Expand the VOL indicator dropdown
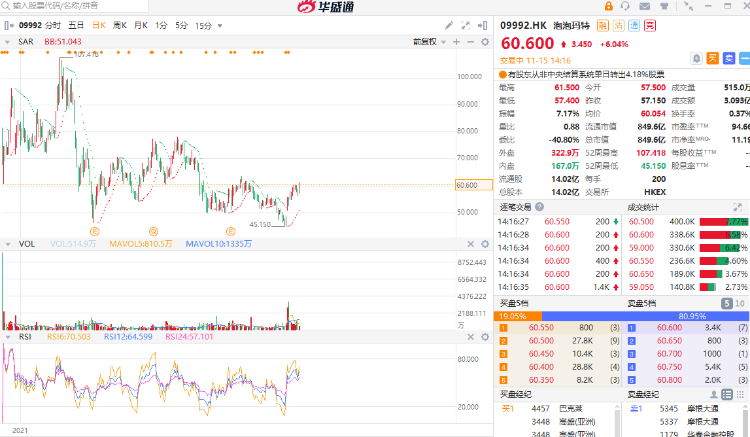This screenshot has width=750, height=437. point(8,244)
